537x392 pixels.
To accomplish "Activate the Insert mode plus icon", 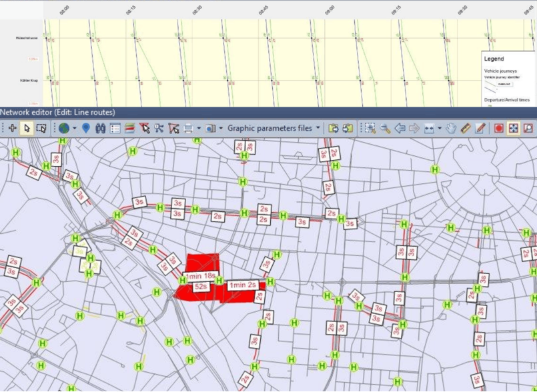I will coord(12,129).
